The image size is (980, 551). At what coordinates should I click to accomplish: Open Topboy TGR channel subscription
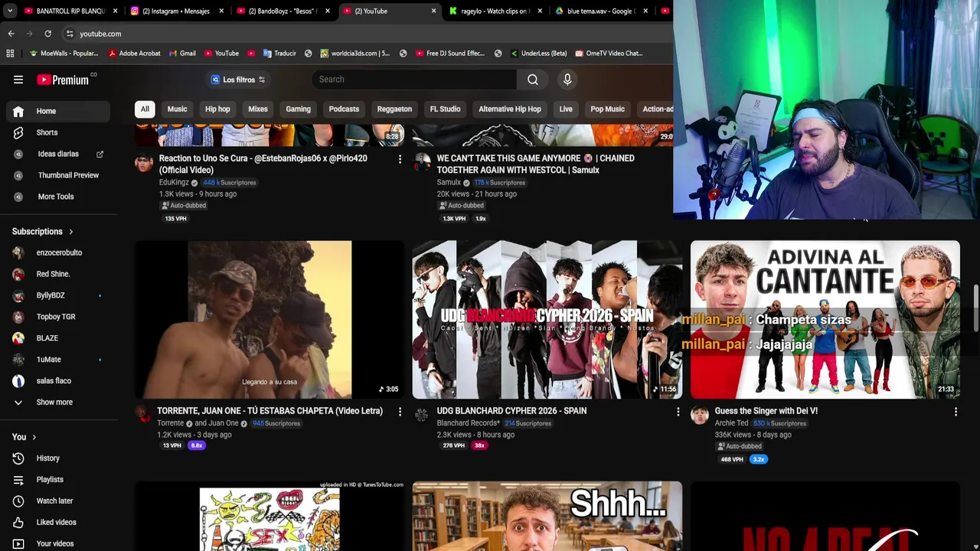(58, 317)
